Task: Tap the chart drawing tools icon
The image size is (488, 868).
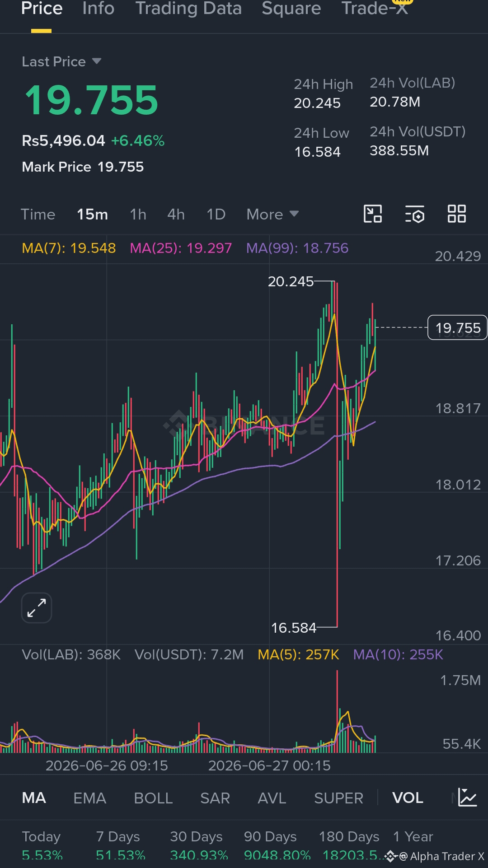Action: tap(373, 214)
